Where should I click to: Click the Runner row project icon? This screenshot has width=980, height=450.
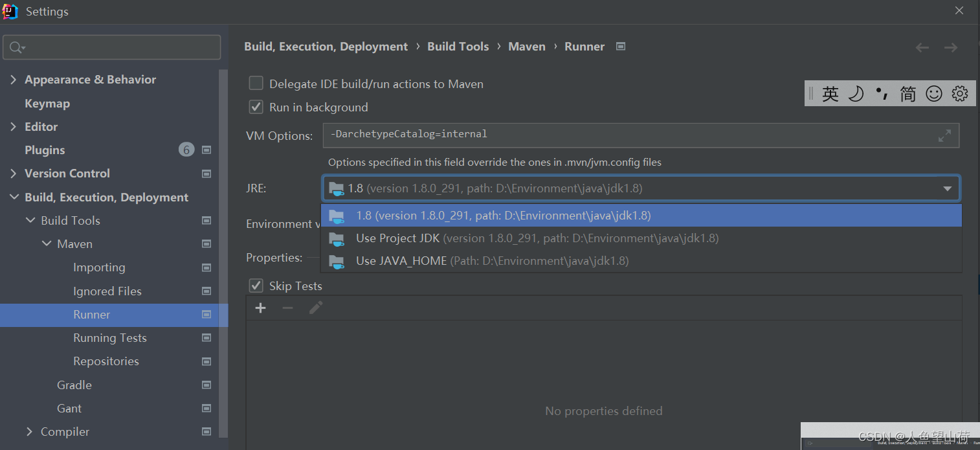(x=206, y=315)
